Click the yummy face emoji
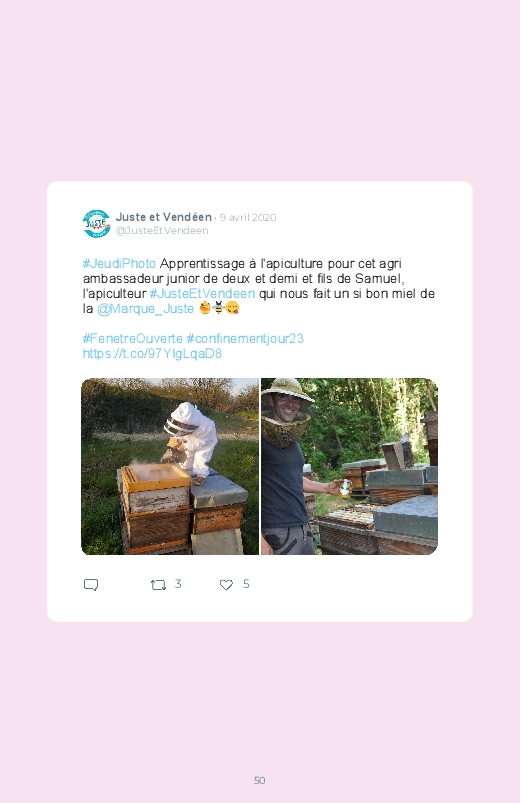520x803 pixels. (233, 308)
